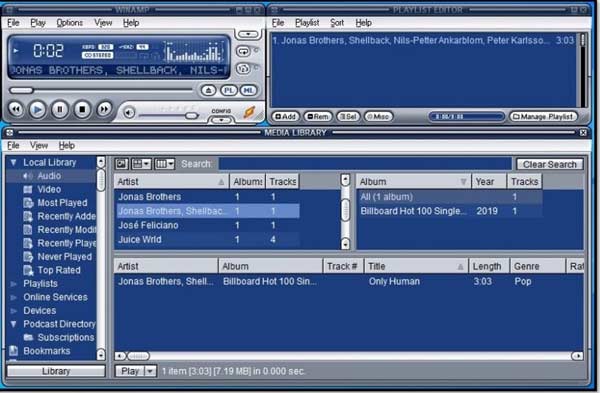Image resolution: width=600 pixels, height=393 pixels.
Task: Click the orange Winamp lightning bolt icon
Action: click(x=249, y=112)
